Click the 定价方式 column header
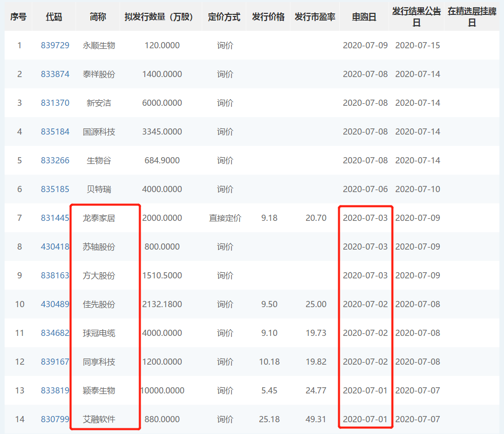Viewport: 504px width, 434px height. coord(224,17)
